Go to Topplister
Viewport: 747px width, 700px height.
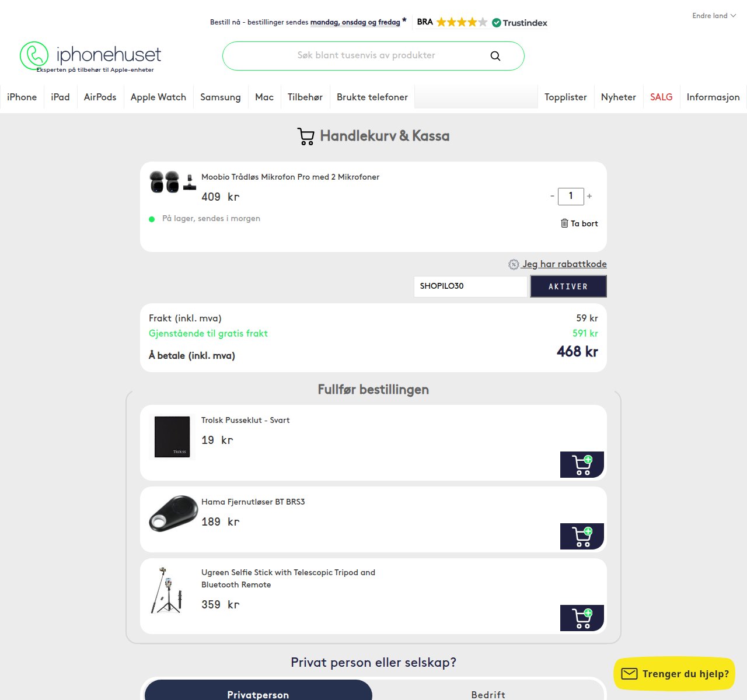(x=566, y=97)
